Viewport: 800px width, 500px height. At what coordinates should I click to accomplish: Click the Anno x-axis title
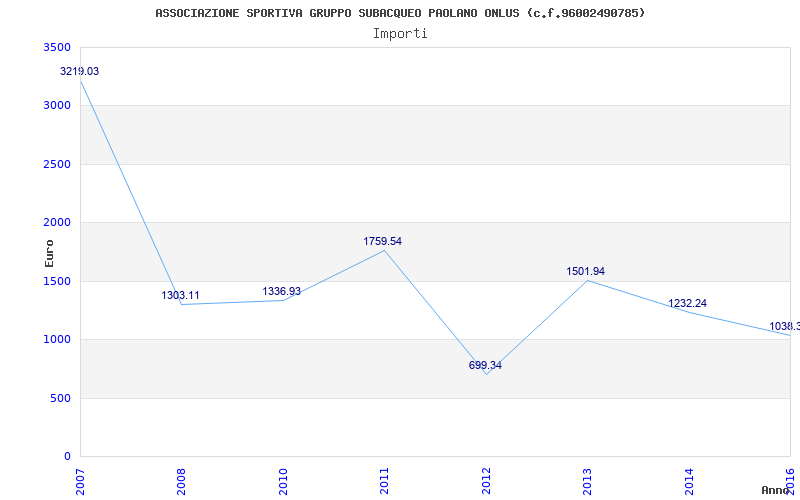coord(776,490)
